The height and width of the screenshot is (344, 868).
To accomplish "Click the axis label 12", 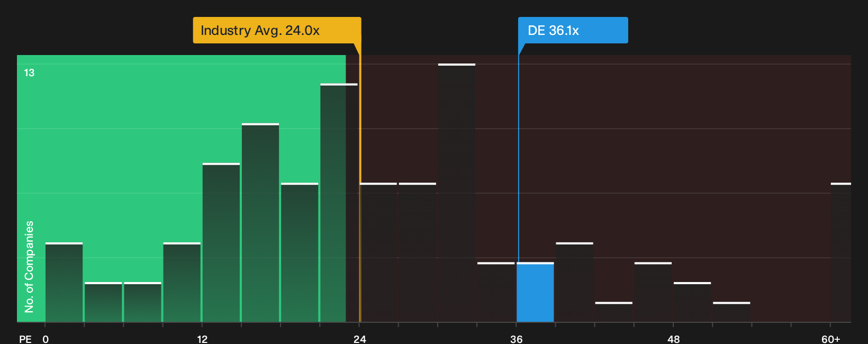I will click(202, 339).
